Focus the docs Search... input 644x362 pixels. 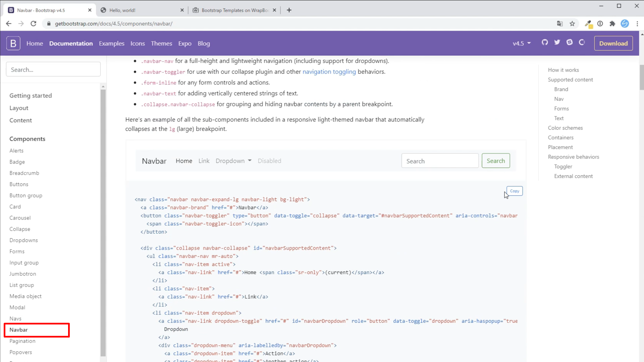tap(53, 69)
